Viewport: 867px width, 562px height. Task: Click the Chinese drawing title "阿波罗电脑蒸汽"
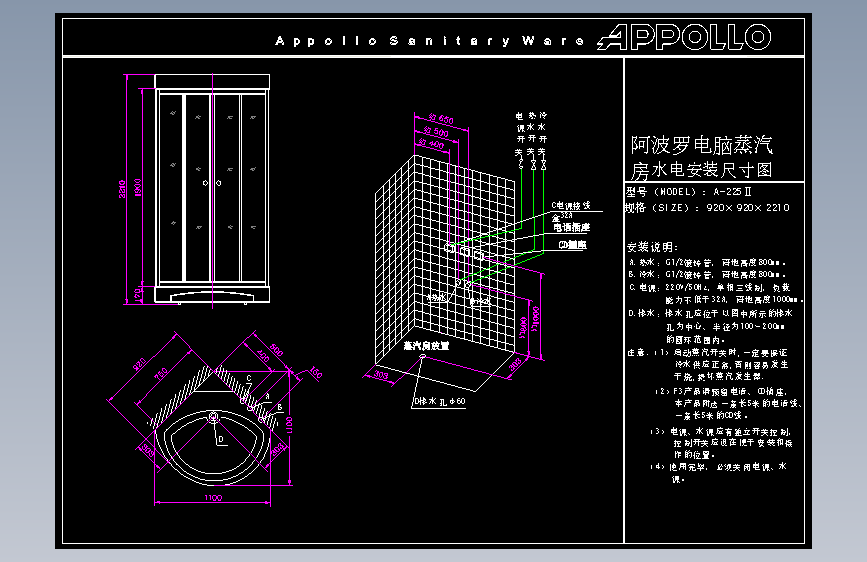tap(701, 145)
